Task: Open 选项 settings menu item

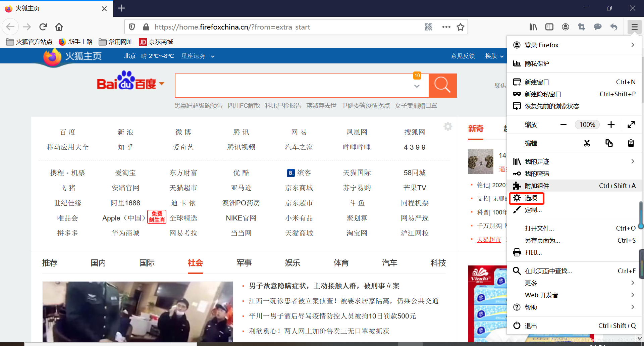Action: tap(574, 198)
